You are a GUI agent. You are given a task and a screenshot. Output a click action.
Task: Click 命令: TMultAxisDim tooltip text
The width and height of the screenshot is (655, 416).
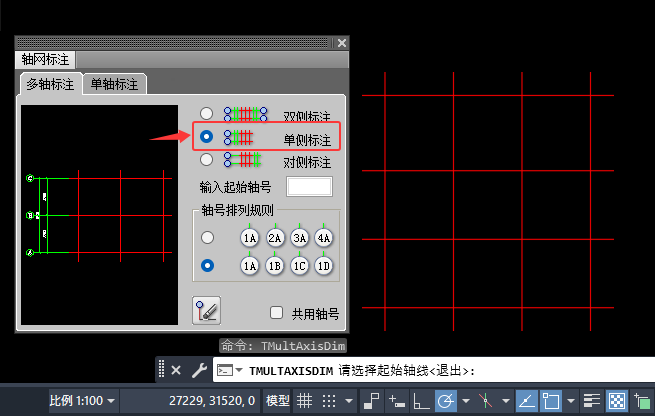tap(283, 346)
